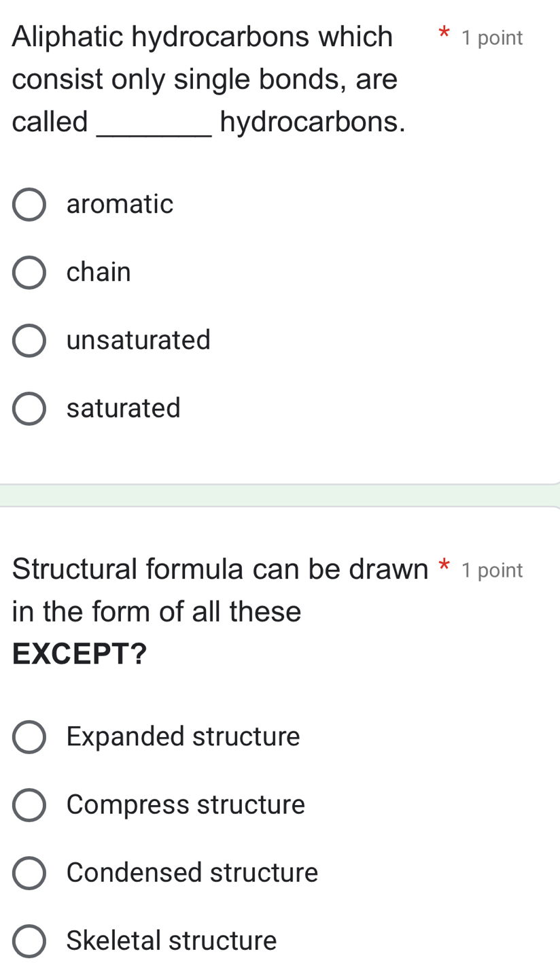This screenshot has width=560, height=969.
Task: Select the 'chain' radio button
Action: point(29,273)
